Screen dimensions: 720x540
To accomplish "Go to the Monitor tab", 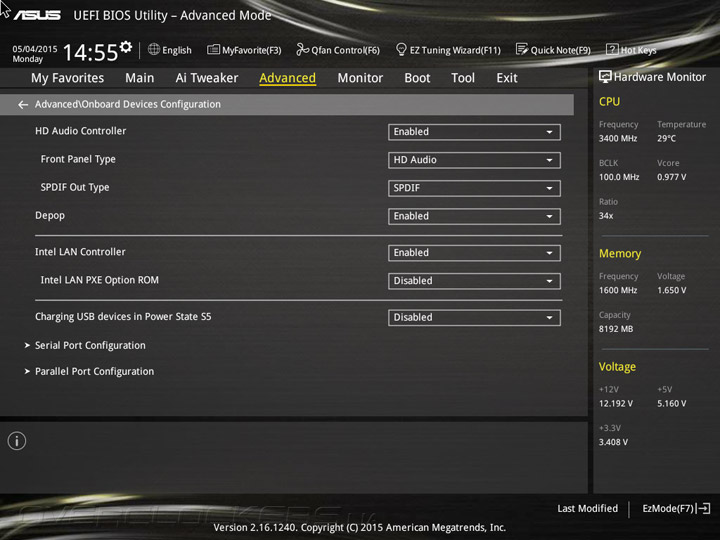I will (360, 78).
